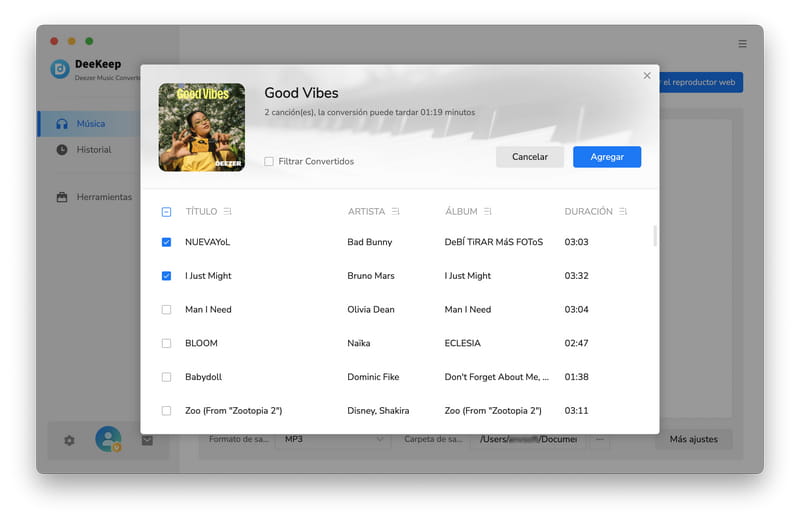Click Cancelar button
The width and height of the screenshot is (800, 522).
[x=530, y=157]
